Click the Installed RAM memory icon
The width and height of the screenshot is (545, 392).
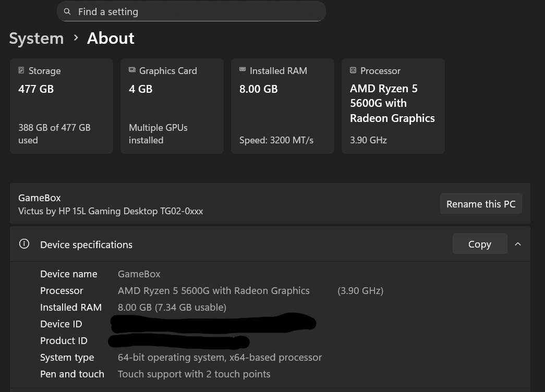point(243,69)
